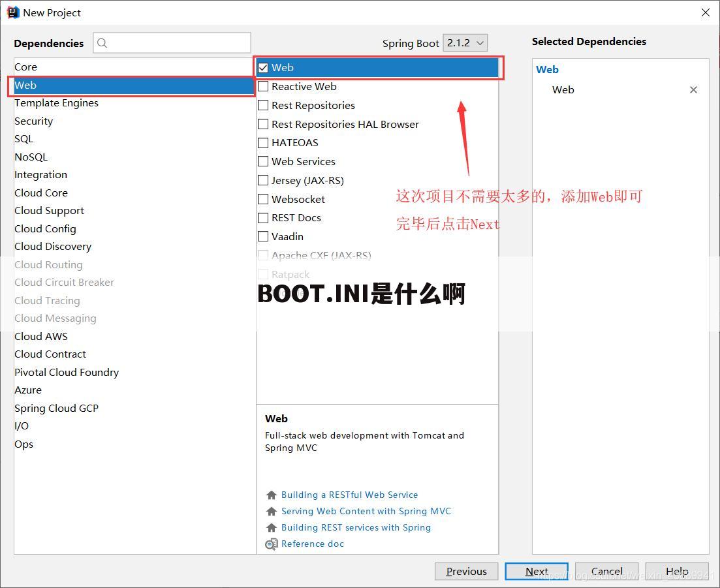Click home icon beside Building REST services

click(x=272, y=528)
